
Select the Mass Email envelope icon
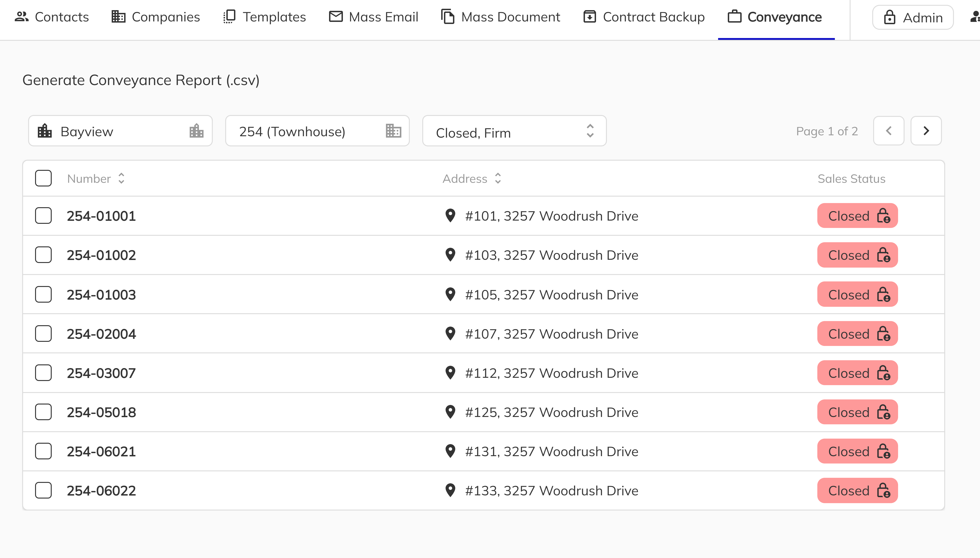(x=335, y=16)
